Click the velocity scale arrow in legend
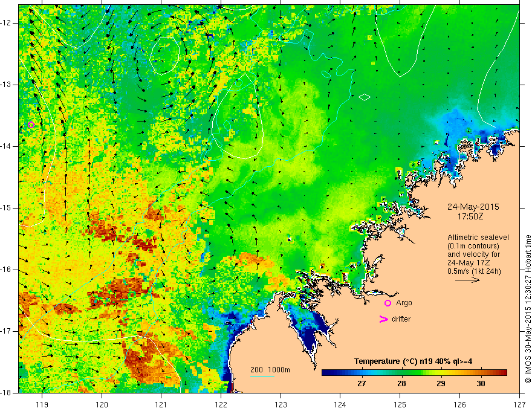This screenshot has height=411, width=532. pyautogui.click(x=467, y=280)
